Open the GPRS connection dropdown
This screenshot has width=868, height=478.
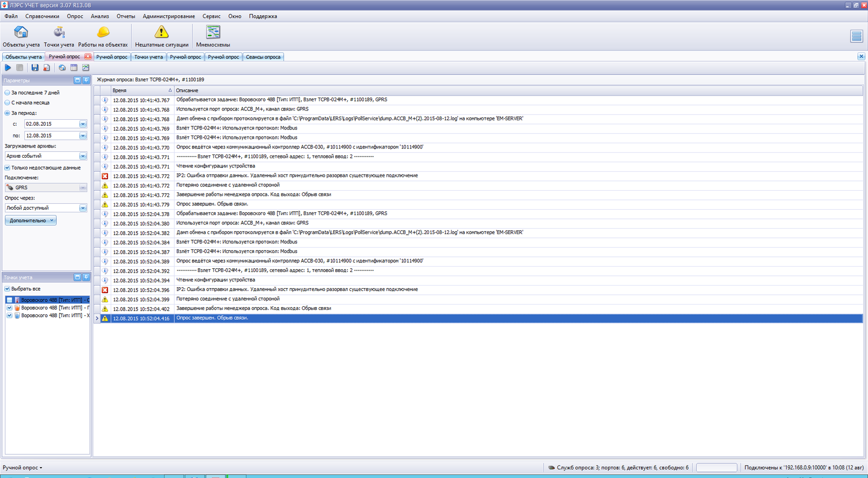pyautogui.click(x=83, y=188)
